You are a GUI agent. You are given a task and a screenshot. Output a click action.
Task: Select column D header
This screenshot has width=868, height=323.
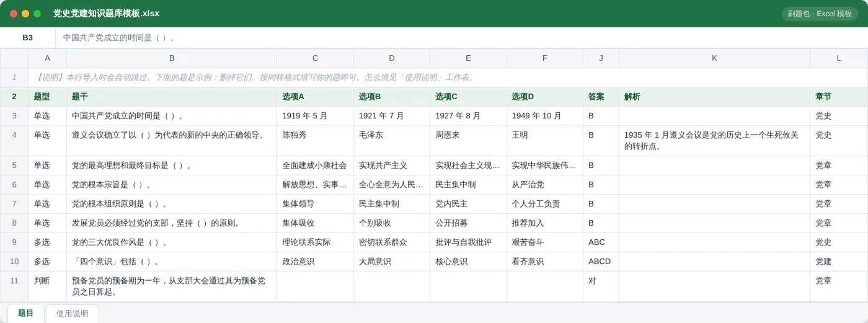pyautogui.click(x=392, y=58)
